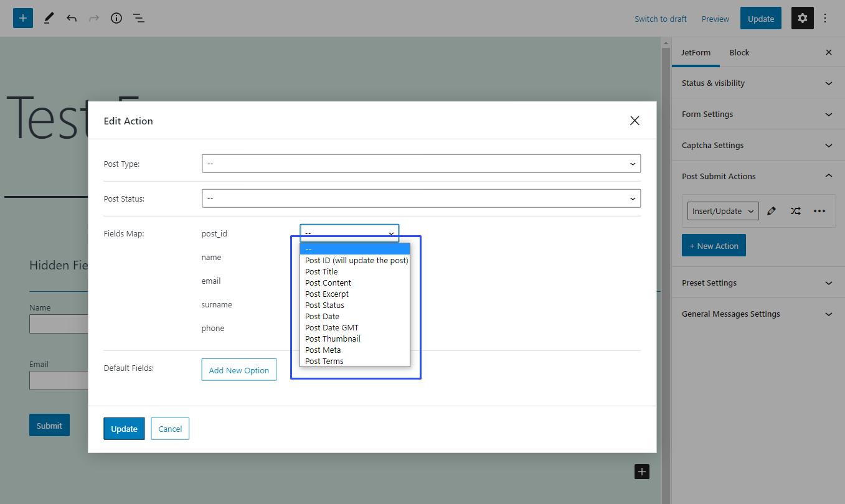Image resolution: width=845 pixels, height=504 pixels.
Task: Select Post Title from the open fields list
Action: pos(321,271)
